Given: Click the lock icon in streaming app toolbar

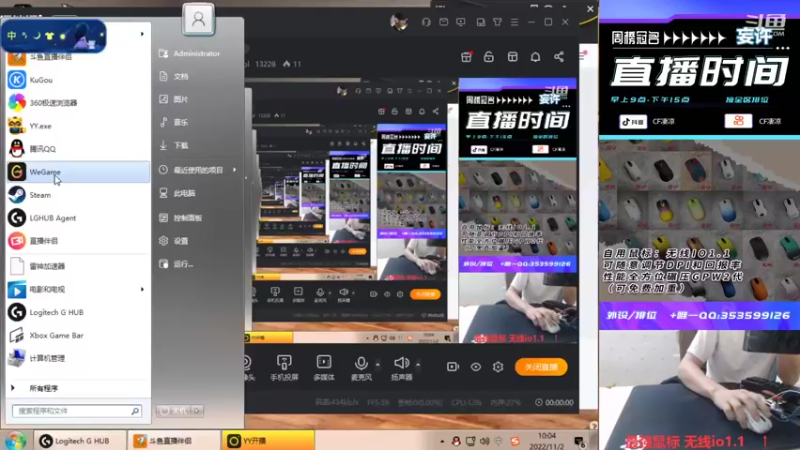Looking at the screenshot, I should tap(489, 57).
